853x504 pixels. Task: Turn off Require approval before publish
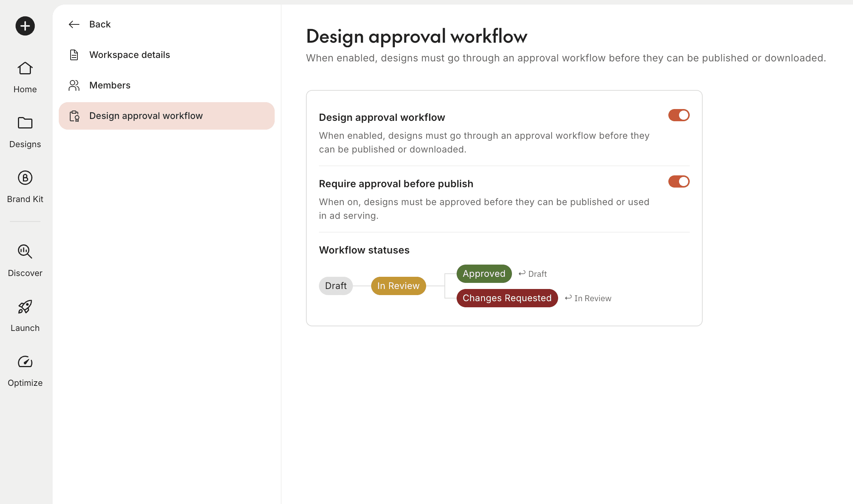(679, 181)
